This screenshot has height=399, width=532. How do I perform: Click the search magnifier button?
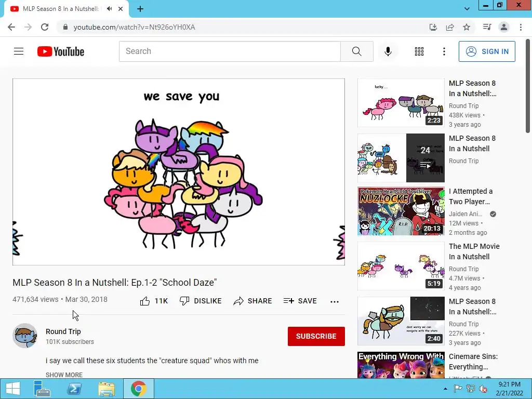(356, 51)
